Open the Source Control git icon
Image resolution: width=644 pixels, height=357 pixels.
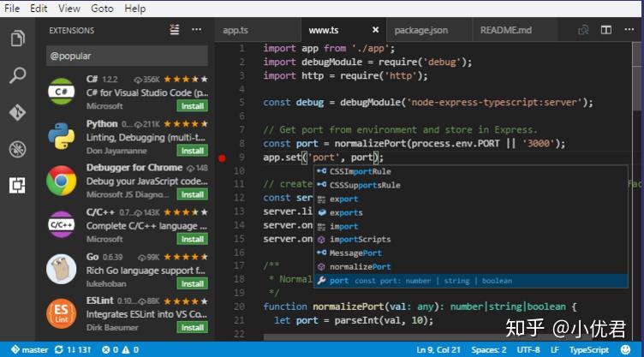[x=17, y=112]
